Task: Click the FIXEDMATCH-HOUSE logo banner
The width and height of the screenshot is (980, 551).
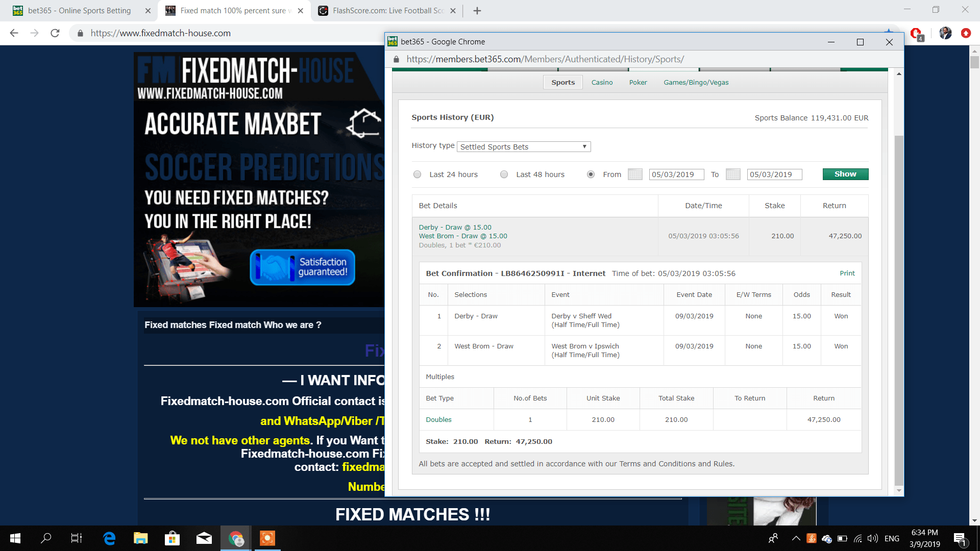Action: (246, 77)
